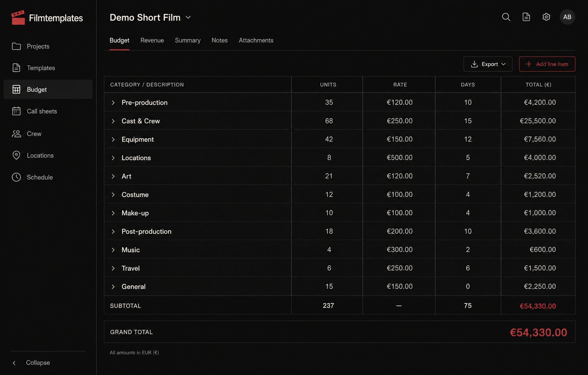Click the units value 42 for Equipment
Image resolution: width=588 pixels, height=375 pixels.
pyautogui.click(x=329, y=139)
